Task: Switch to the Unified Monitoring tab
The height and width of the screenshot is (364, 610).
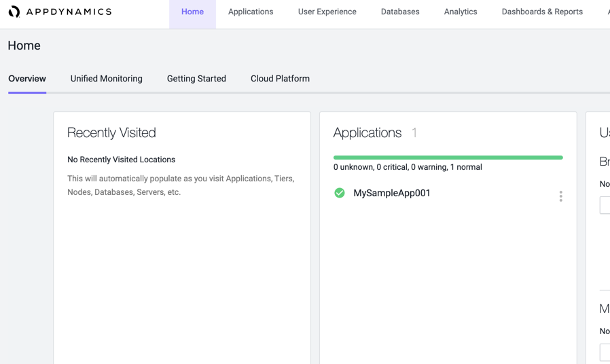Action: 107,79
